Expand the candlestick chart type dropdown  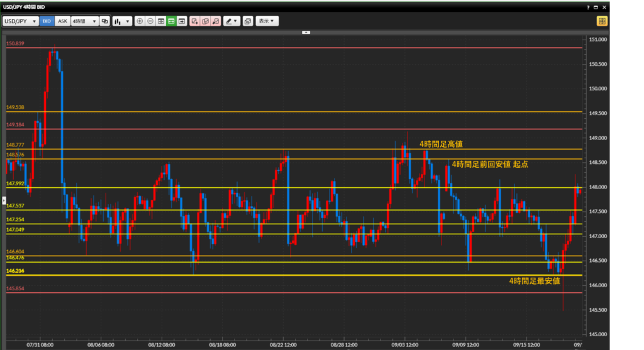(122, 21)
